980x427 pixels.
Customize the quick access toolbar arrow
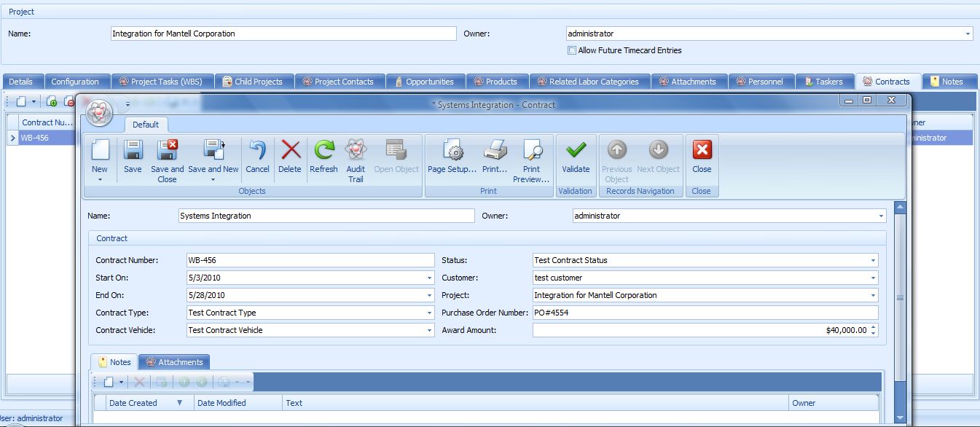128,105
